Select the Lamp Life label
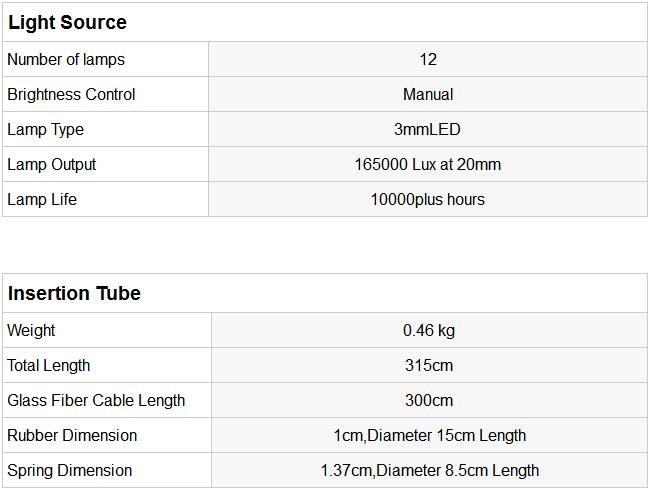 point(42,199)
